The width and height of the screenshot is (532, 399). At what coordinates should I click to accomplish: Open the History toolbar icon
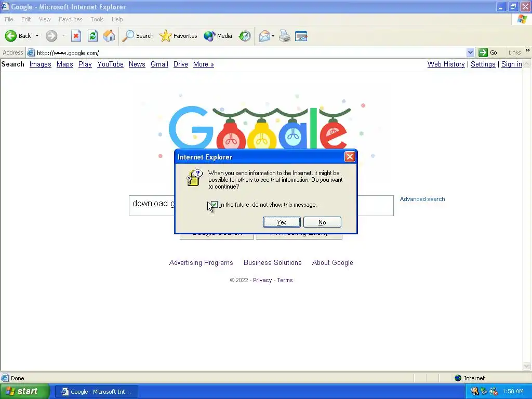click(245, 36)
